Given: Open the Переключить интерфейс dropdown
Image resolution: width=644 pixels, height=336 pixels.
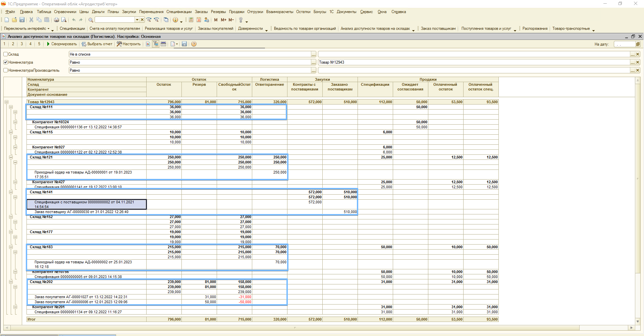Looking at the screenshot, I should click(x=27, y=29).
